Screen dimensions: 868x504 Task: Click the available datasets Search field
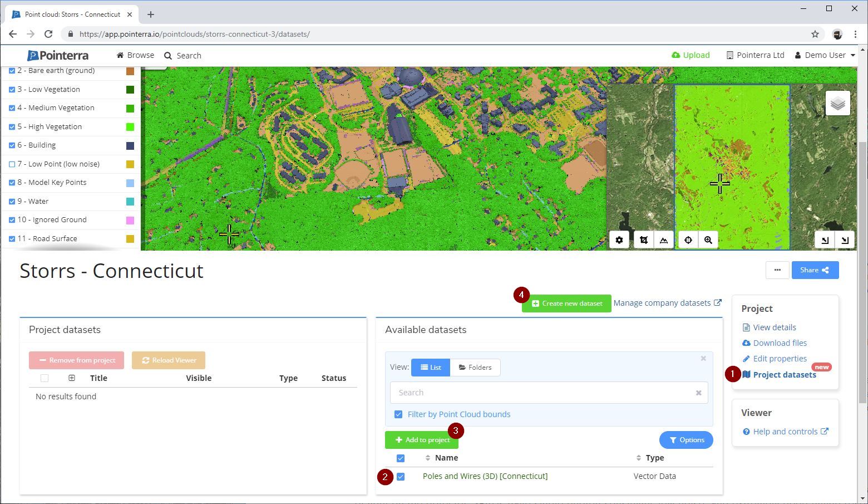pyautogui.click(x=542, y=393)
